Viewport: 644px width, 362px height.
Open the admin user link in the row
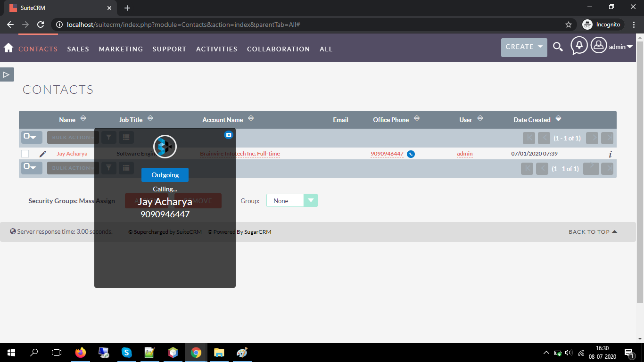click(x=465, y=154)
